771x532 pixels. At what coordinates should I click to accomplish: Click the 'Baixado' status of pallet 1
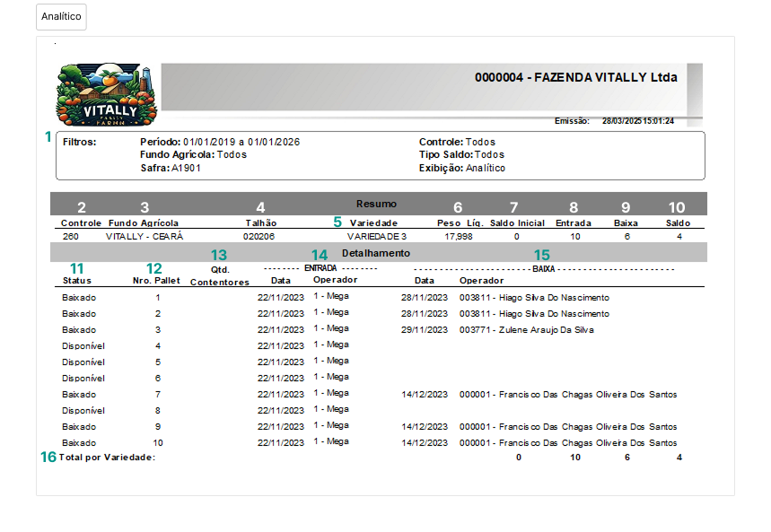[x=79, y=298]
